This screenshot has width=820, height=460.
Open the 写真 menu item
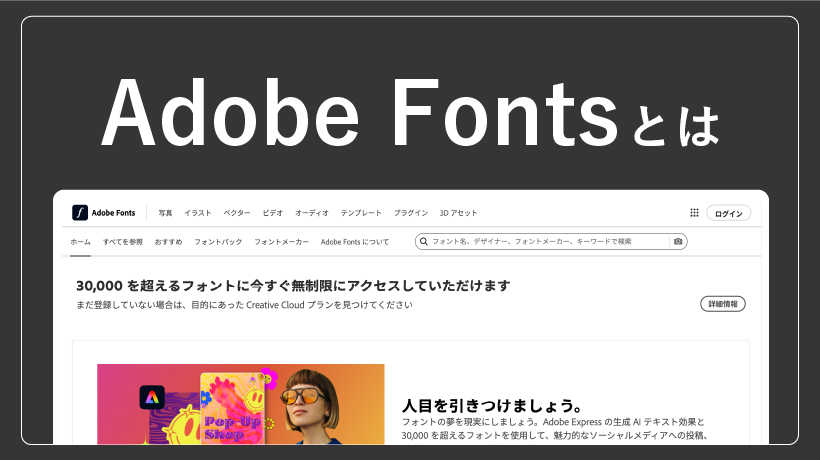pos(165,213)
